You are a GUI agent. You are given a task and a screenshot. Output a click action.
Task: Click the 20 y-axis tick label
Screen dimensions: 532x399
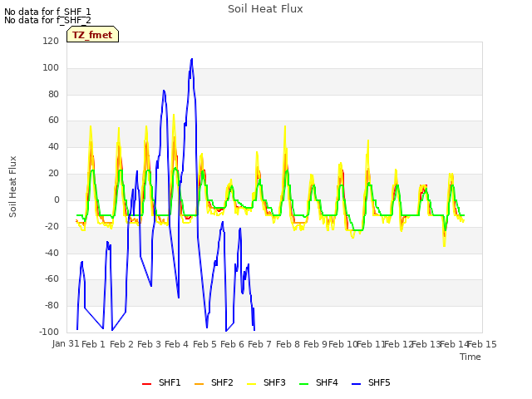[53, 173]
